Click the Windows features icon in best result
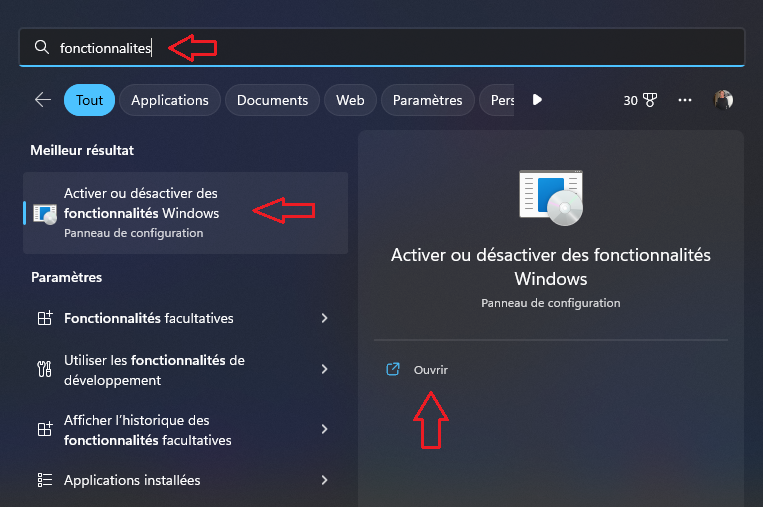The height and width of the screenshot is (507, 763). 45,214
